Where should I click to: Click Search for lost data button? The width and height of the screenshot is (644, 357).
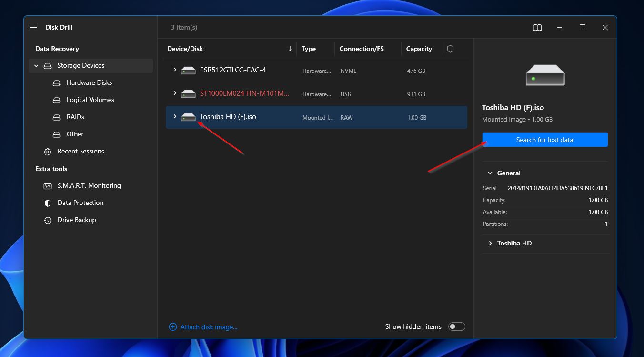click(x=545, y=140)
